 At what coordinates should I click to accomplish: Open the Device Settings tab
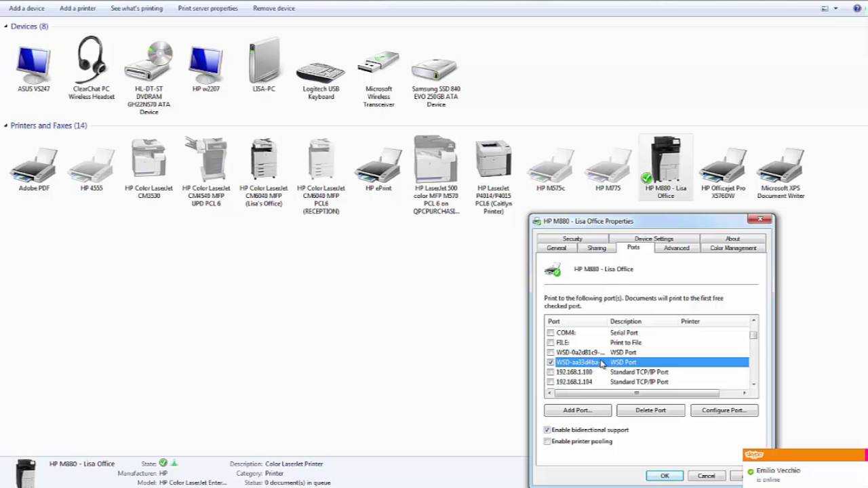click(x=654, y=239)
